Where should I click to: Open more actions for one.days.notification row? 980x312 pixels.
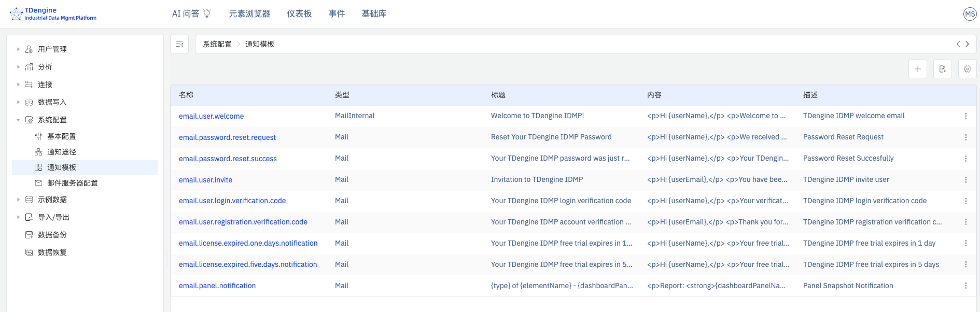tap(965, 243)
